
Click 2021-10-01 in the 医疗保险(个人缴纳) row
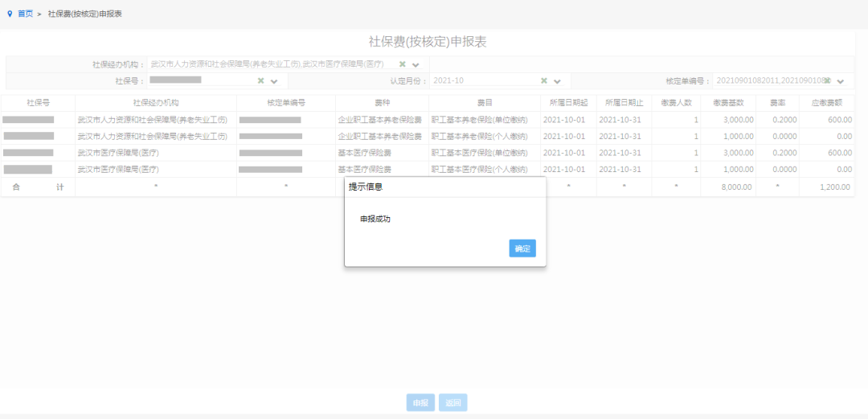564,170
